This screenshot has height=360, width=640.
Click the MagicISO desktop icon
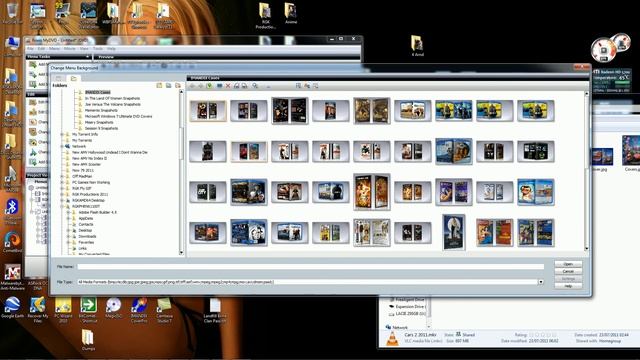113,307
